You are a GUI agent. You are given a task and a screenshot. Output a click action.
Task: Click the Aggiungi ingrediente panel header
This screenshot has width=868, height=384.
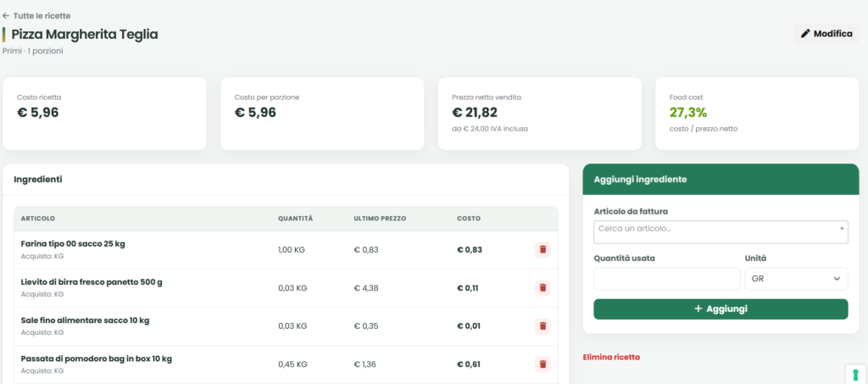[721, 179]
